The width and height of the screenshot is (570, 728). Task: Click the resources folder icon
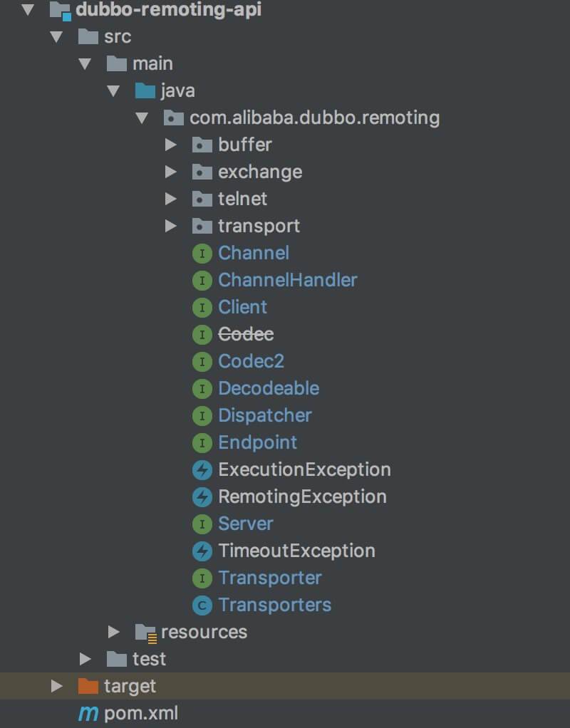tap(146, 632)
